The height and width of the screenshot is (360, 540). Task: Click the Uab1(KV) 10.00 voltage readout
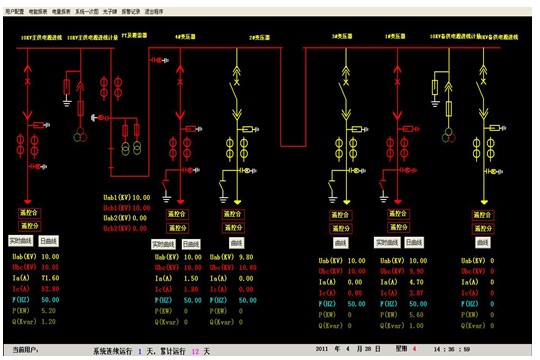[127, 197]
